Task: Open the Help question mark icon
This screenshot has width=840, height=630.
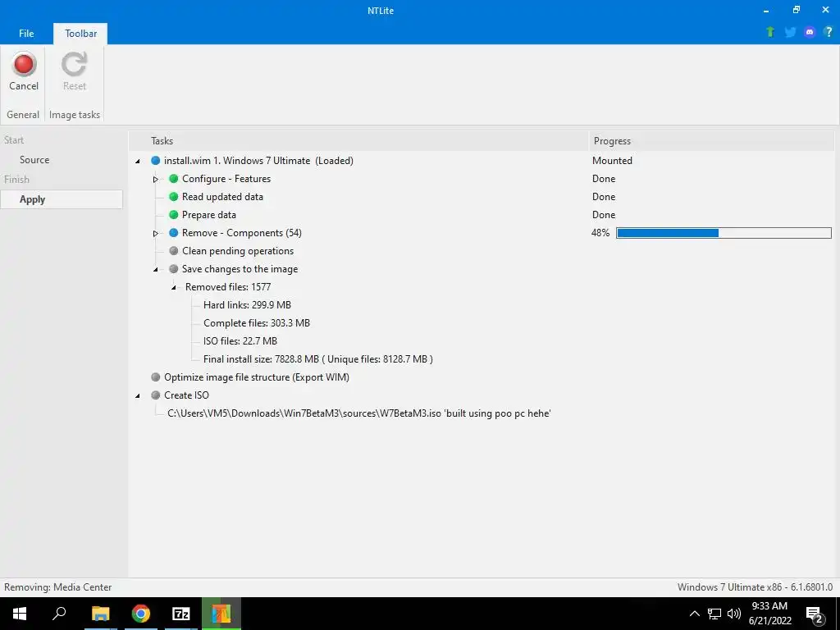Action: 829,32
